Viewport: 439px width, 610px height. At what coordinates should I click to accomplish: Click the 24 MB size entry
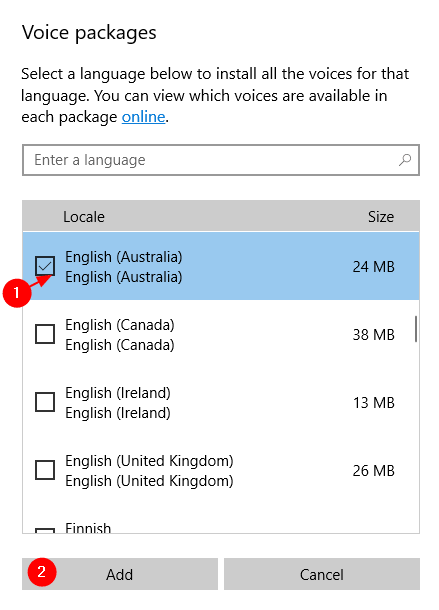(x=374, y=267)
